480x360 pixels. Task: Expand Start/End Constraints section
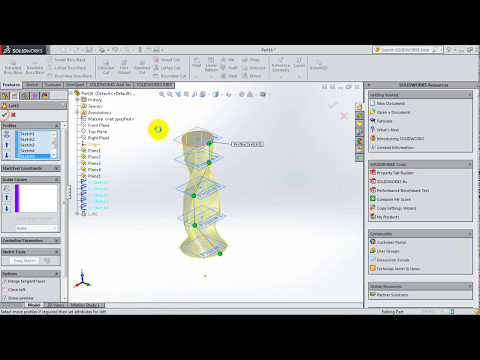coord(56,168)
